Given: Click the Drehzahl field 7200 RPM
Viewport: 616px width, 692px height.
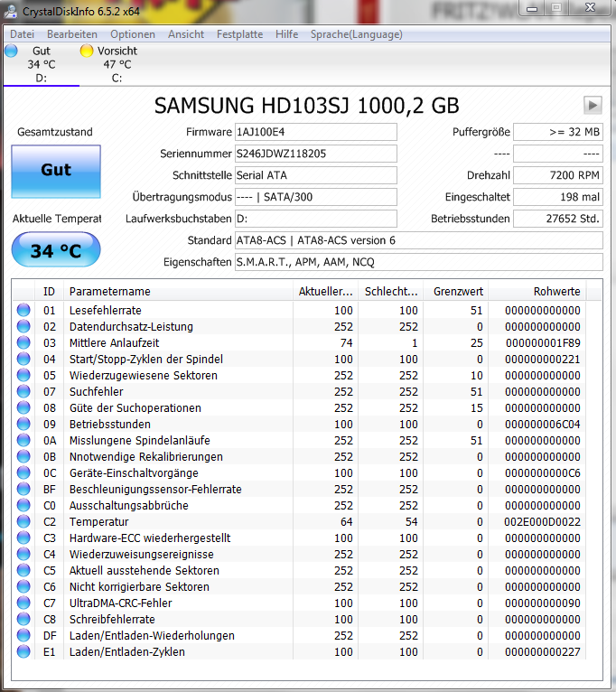Looking at the screenshot, I should tap(558, 175).
